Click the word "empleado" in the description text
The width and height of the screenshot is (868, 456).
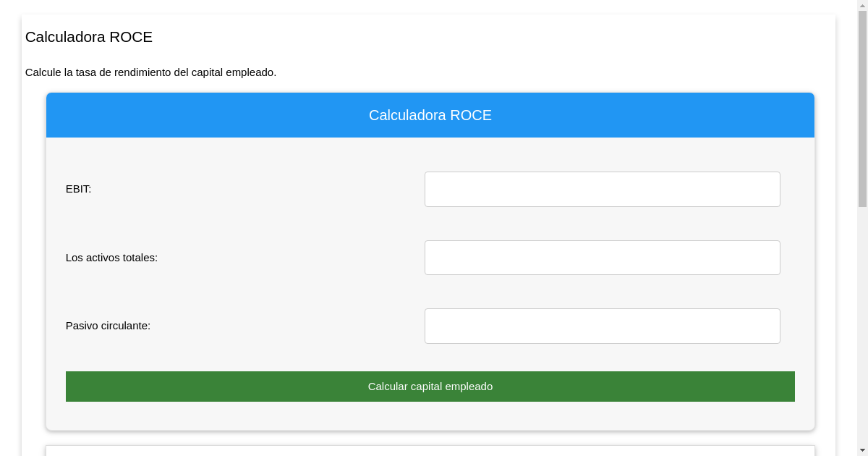[x=250, y=72]
